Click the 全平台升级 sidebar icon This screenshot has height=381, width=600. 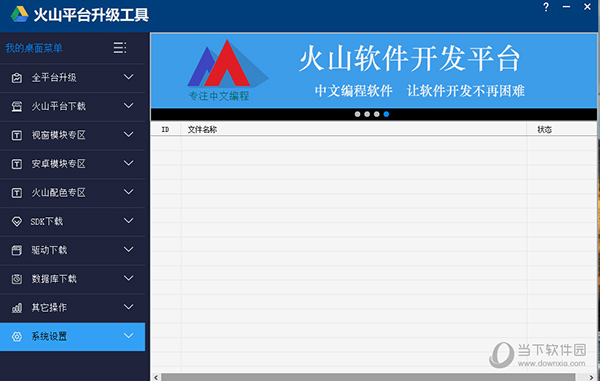16,78
